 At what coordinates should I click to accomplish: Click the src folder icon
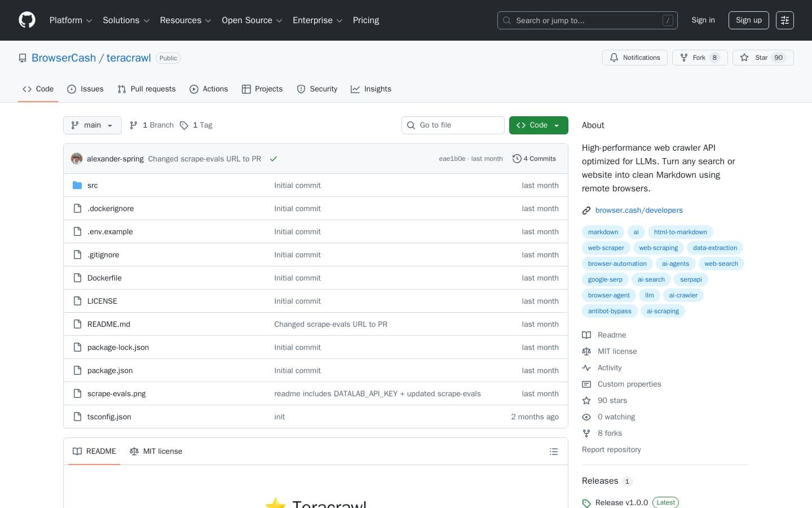pos(77,185)
